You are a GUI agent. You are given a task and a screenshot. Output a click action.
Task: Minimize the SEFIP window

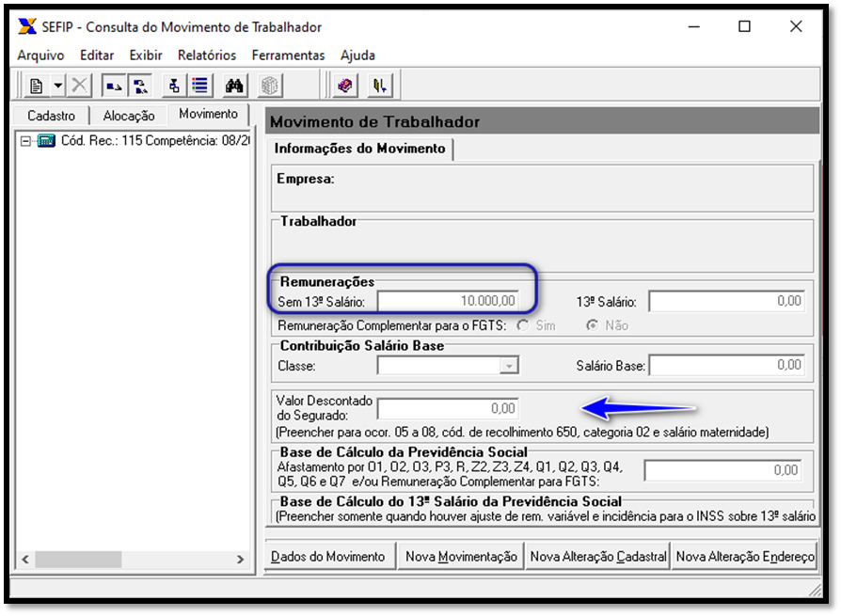coord(694,26)
